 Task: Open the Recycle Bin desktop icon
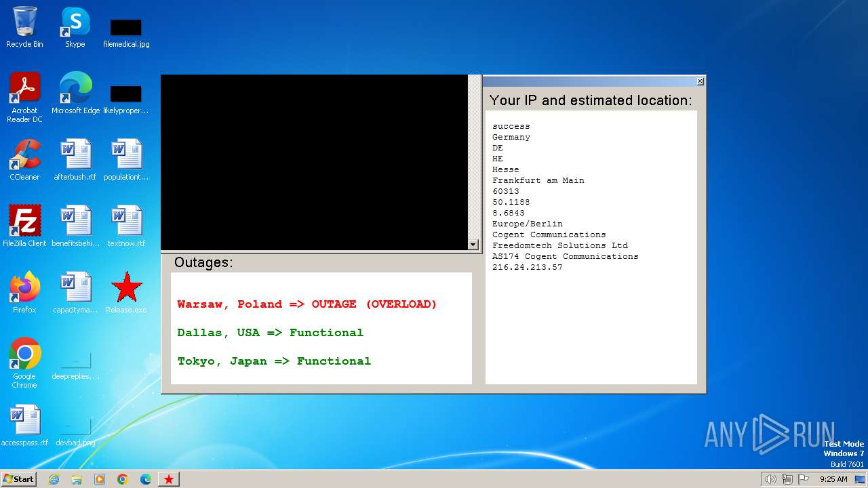tap(24, 27)
